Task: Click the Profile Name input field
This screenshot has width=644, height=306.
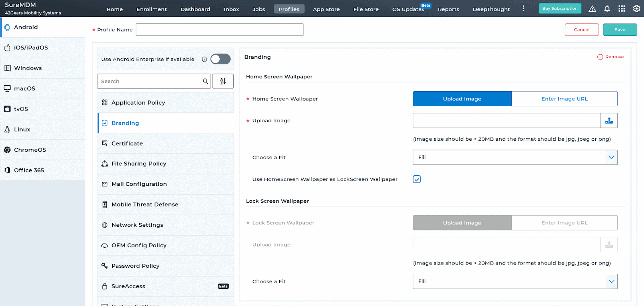Action: click(x=219, y=30)
